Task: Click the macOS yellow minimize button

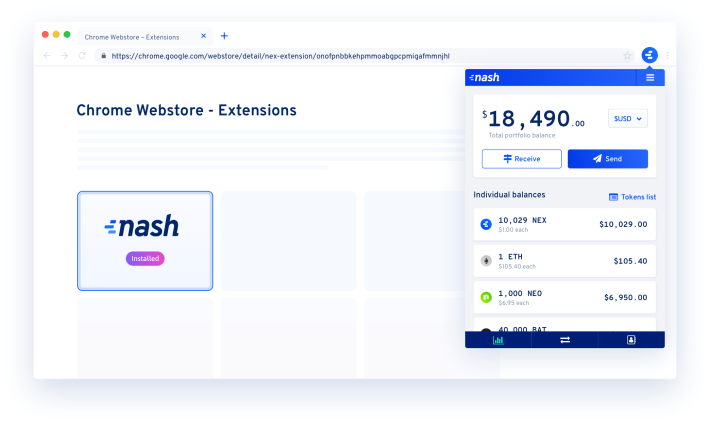Action: click(56, 34)
